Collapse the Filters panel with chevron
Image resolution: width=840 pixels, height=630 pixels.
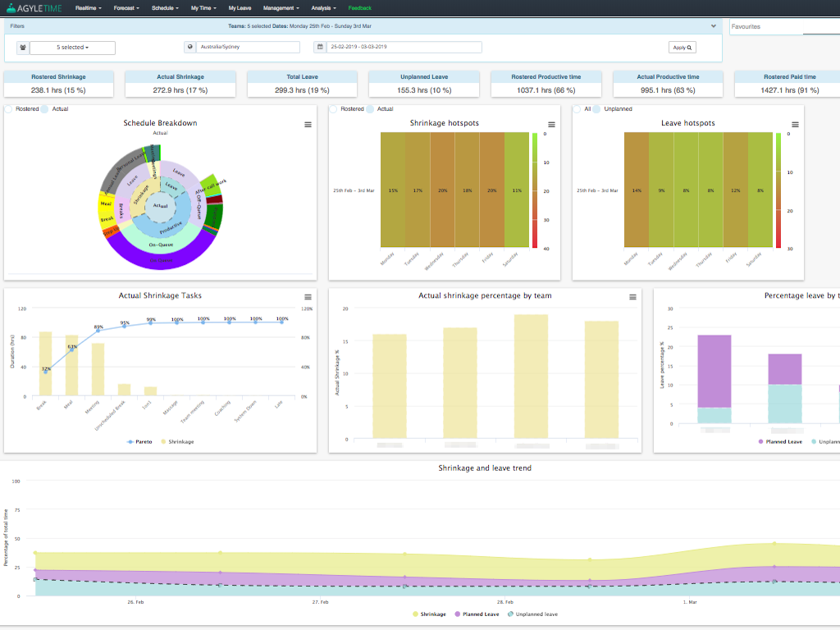714,26
